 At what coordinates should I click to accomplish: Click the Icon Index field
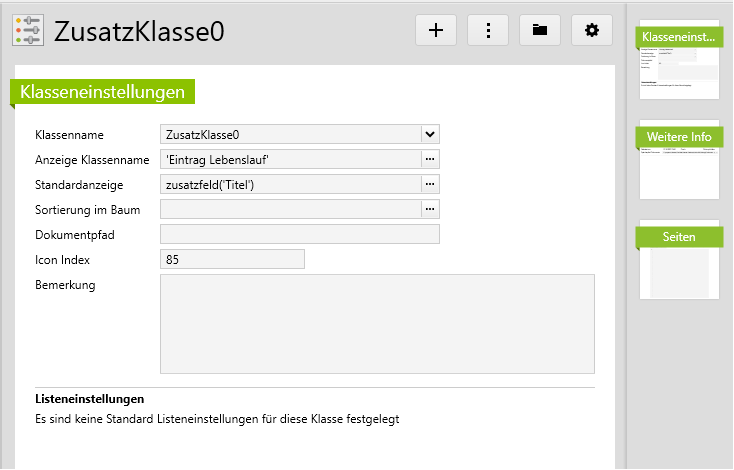click(232, 259)
